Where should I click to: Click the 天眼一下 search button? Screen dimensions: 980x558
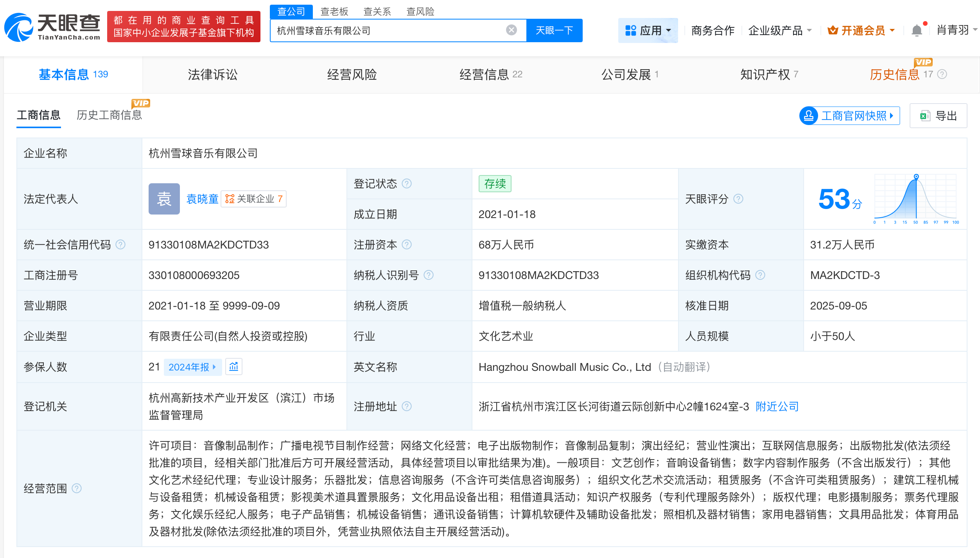click(x=555, y=30)
